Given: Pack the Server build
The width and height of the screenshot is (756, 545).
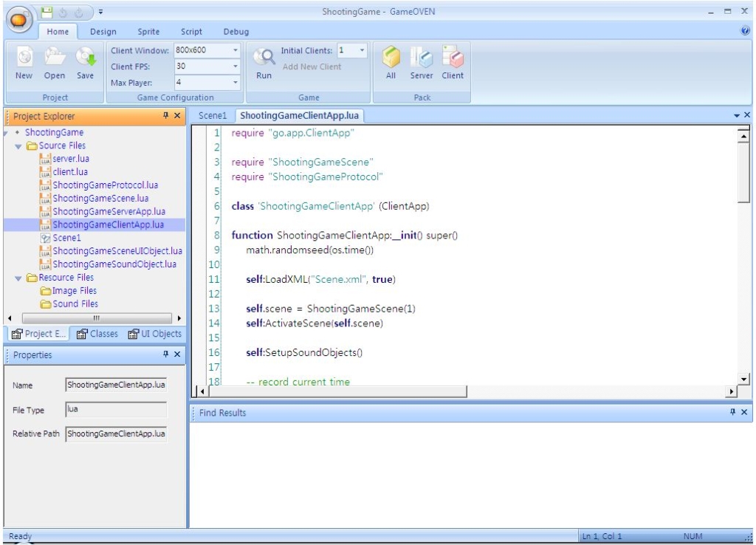Looking at the screenshot, I should tap(422, 63).
